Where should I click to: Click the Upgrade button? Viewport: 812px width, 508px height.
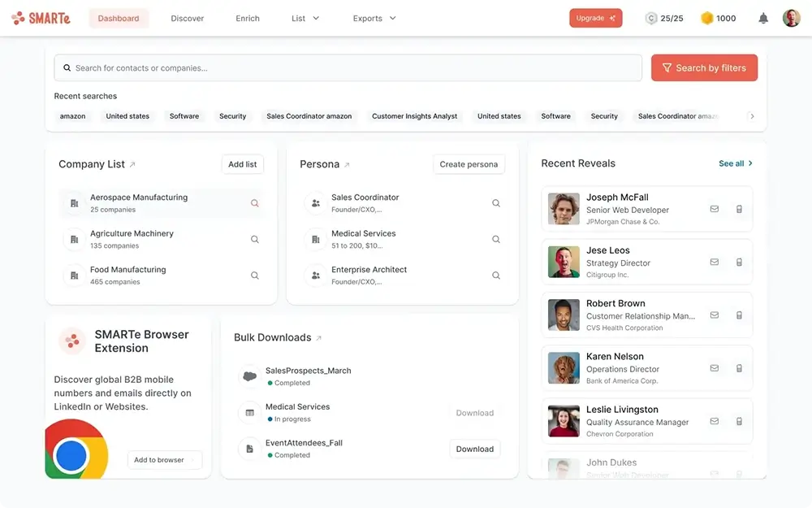coord(595,18)
